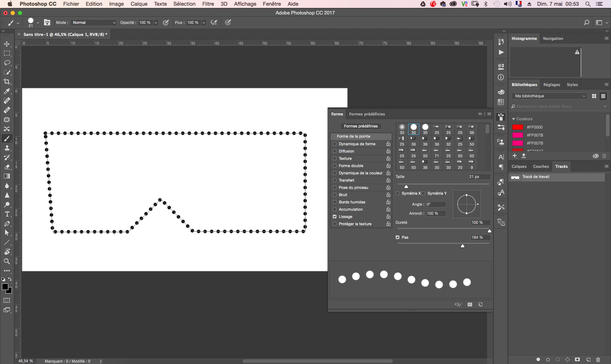Select the Clone Stamp tool
Viewport: 611px width, 364px height.
point(7,148)
